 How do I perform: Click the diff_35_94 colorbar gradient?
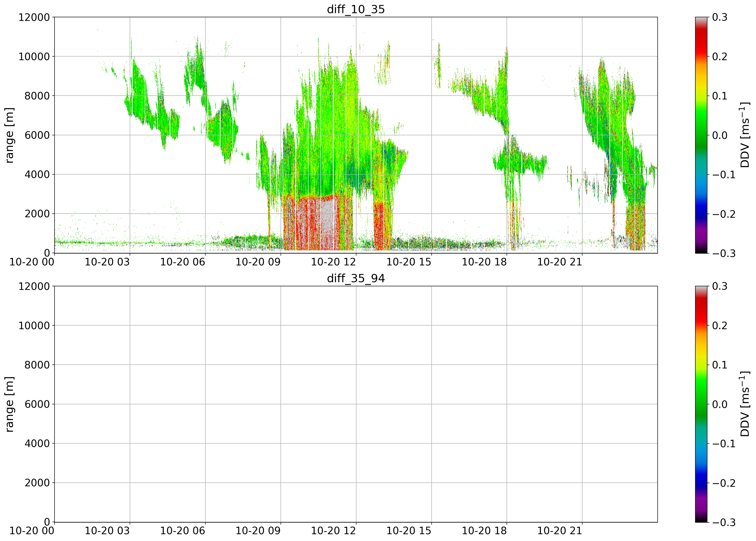point(701,404)
